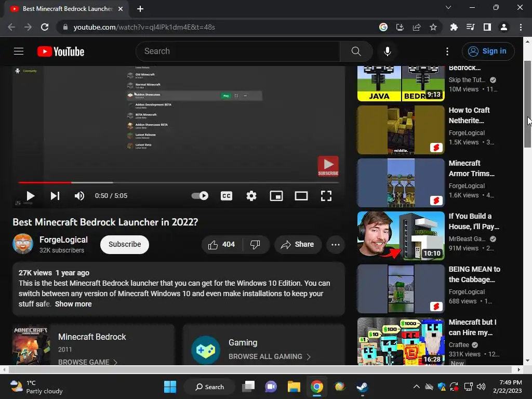Toggle closed captions CC

pyautogui.click(x=227, y=196)
